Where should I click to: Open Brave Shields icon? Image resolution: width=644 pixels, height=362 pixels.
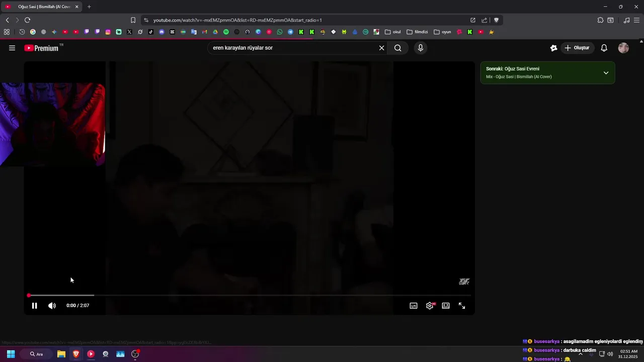coord(496,20)
